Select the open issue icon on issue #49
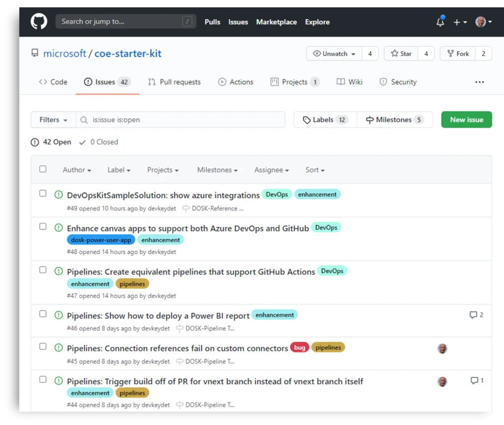 coord(58,195)
